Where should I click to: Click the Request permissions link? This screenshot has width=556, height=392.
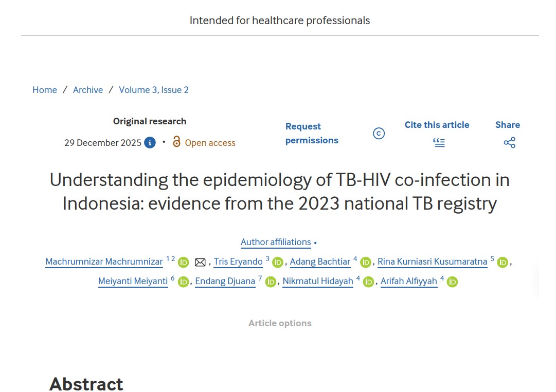point(312,133)
